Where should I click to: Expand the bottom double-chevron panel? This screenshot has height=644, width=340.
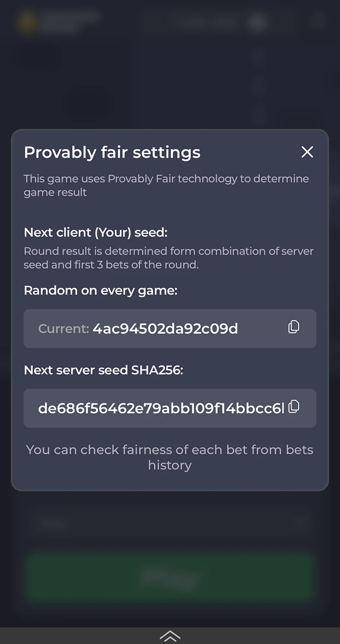click(170, 636)
